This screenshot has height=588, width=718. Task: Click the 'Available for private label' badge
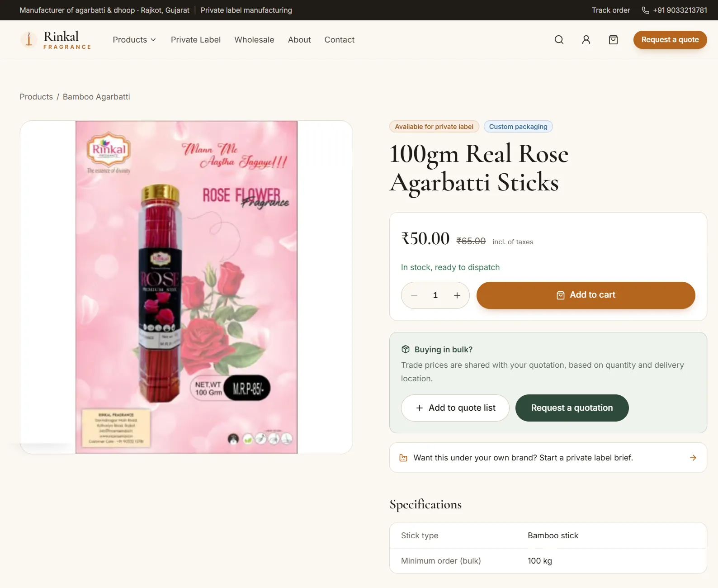coord(434,127)
